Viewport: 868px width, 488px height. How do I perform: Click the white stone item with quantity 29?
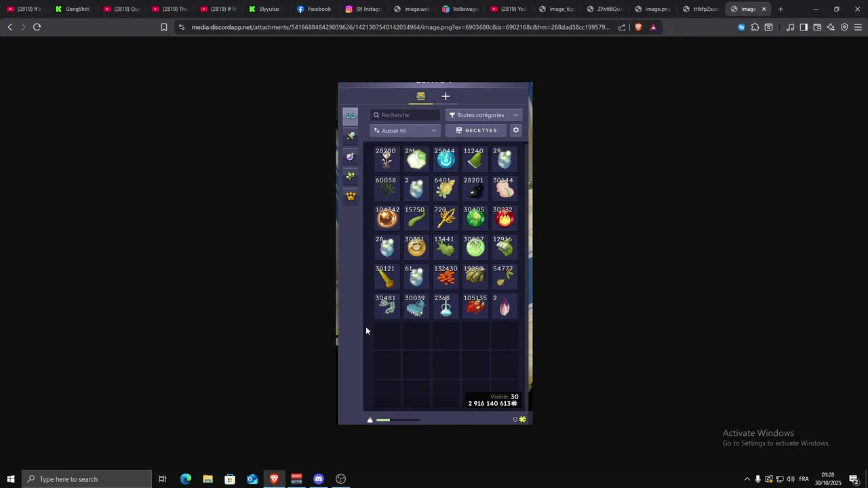click(x=505, y=159)
